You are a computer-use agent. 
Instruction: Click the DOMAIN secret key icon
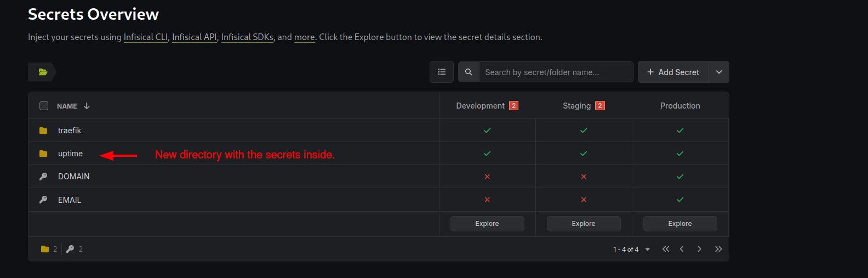pos(43,177)
